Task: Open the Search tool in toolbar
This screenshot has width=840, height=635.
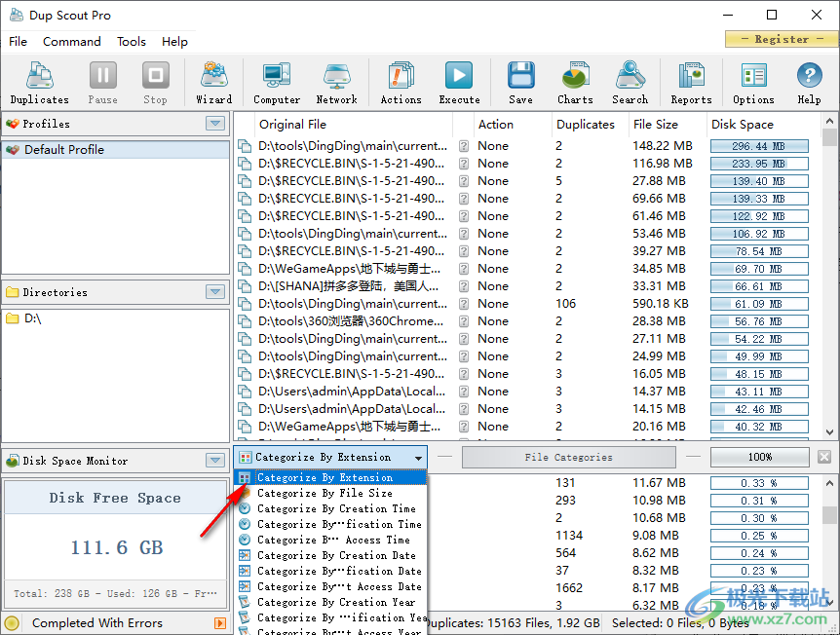Action: 630,83
